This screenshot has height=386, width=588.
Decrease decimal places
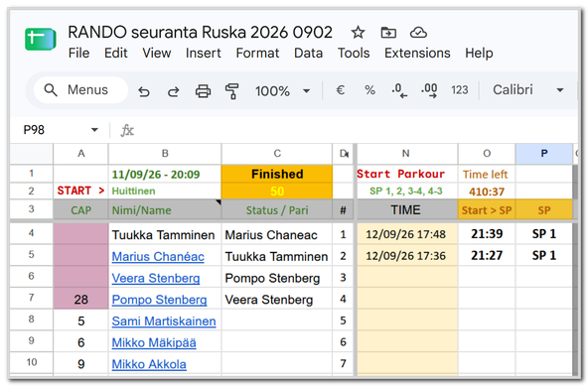[x=399, y=90]
